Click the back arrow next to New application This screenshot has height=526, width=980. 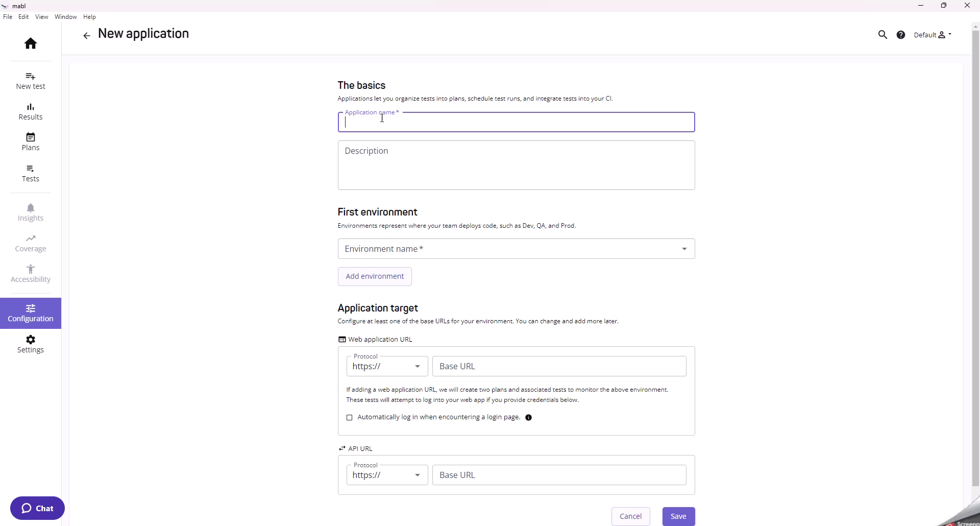tap(86, 35)
